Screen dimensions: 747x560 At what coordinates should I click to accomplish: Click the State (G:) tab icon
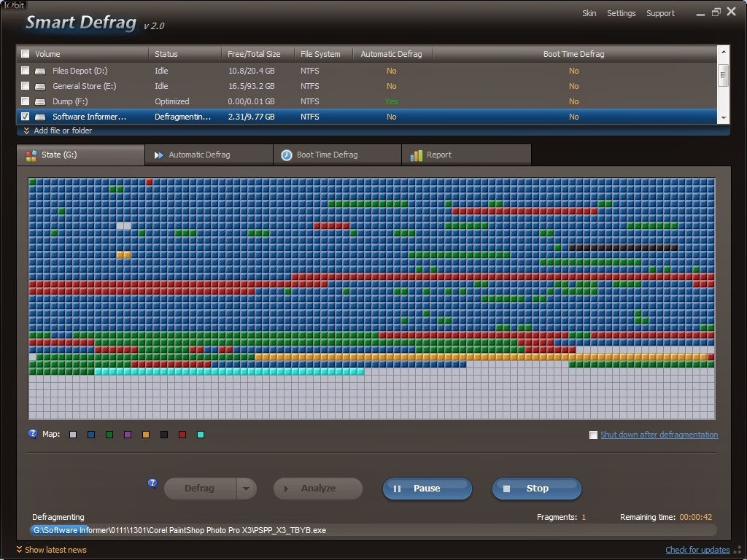coord(31,155)
